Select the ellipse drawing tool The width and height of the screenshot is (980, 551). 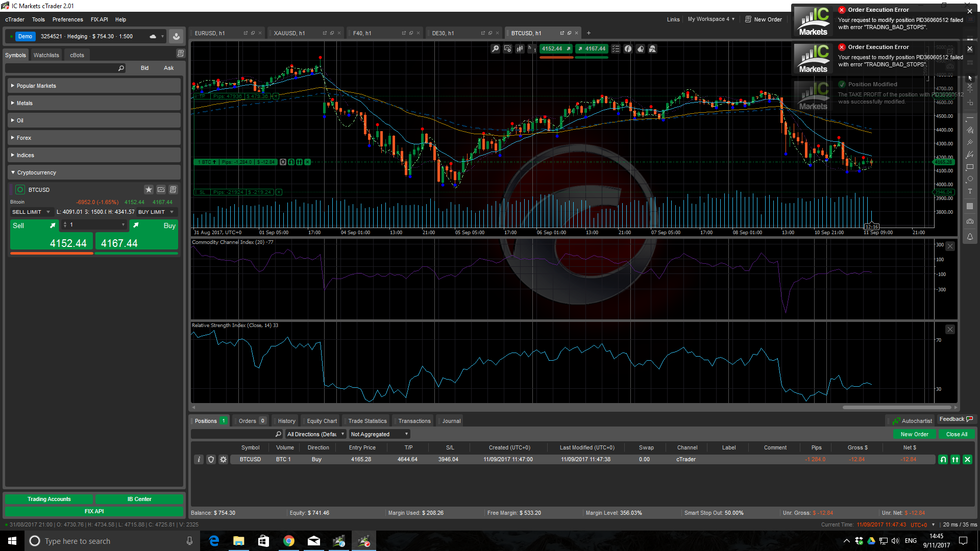970,179
